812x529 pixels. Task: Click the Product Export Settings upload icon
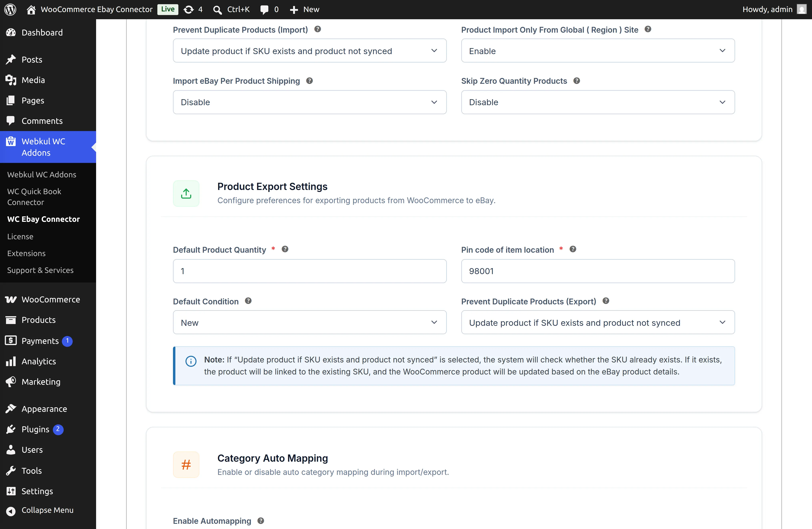[x=186, y=194]
